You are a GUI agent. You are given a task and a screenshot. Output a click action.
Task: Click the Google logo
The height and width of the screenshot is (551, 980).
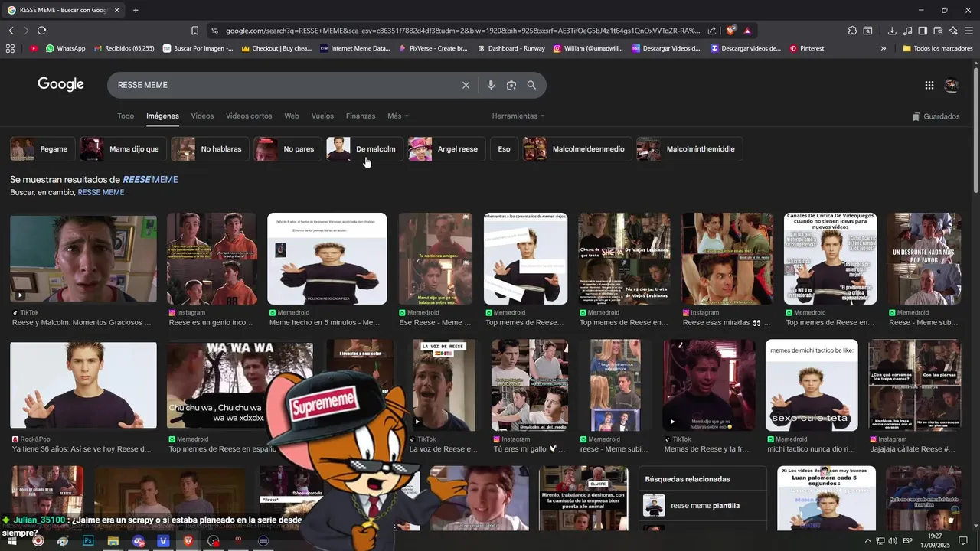60,85
